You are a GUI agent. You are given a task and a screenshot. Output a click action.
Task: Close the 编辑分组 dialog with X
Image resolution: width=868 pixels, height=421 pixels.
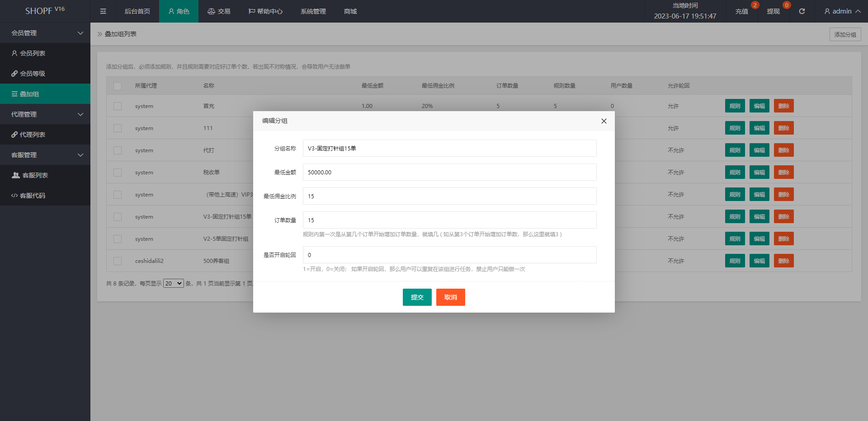tap(604, 121)
